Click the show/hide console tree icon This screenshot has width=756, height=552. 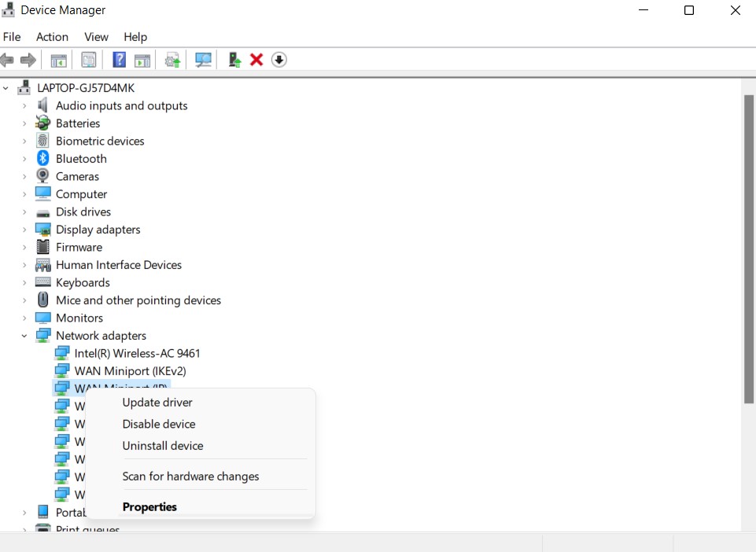click(58, 60)
